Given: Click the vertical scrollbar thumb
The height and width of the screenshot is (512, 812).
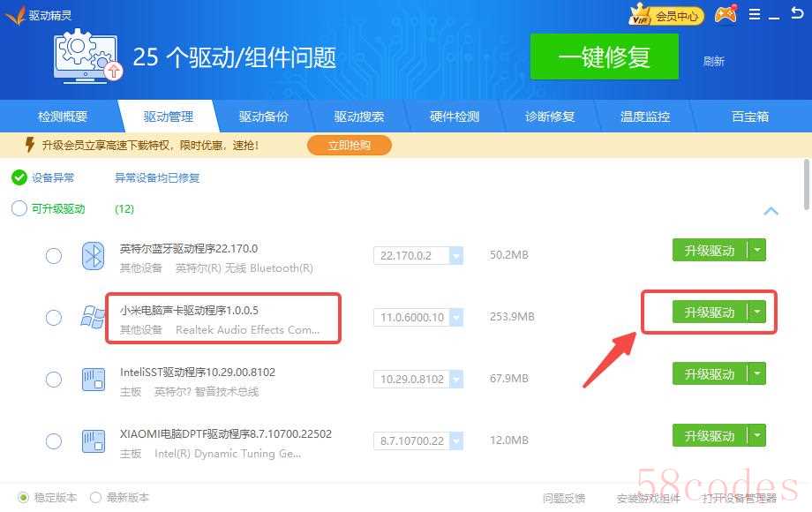Looking at the screenshot, I should pos(807,184).
